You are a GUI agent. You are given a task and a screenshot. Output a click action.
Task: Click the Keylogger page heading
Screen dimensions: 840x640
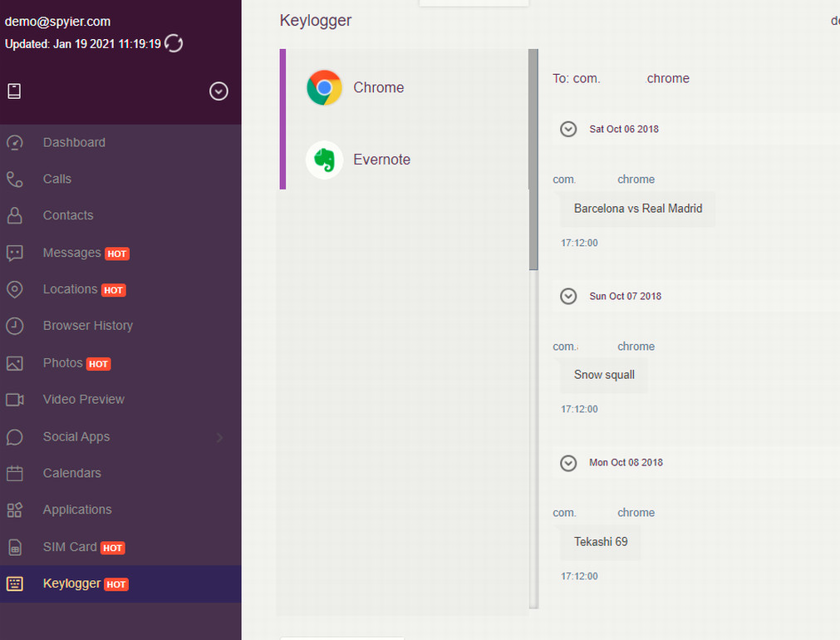click(316, 21)
